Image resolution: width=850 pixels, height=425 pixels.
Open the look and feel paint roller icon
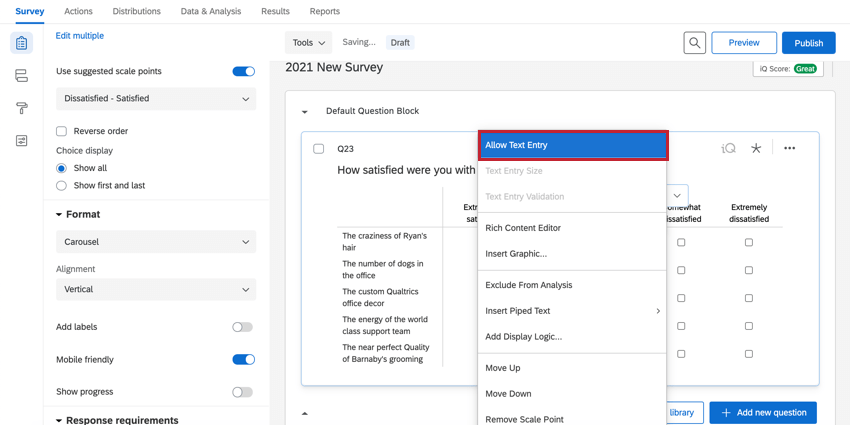(21, 108)
